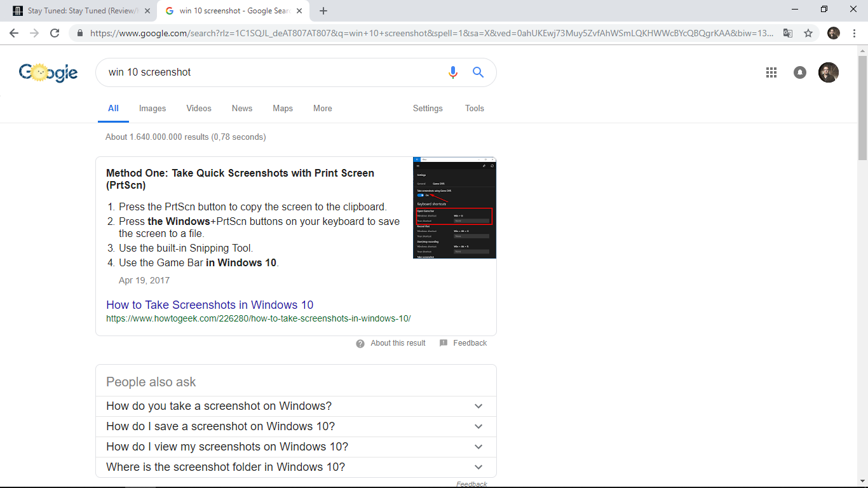Click the About this result help icon
The height and width of the screenshot is (488, 868).
[360, 343]
